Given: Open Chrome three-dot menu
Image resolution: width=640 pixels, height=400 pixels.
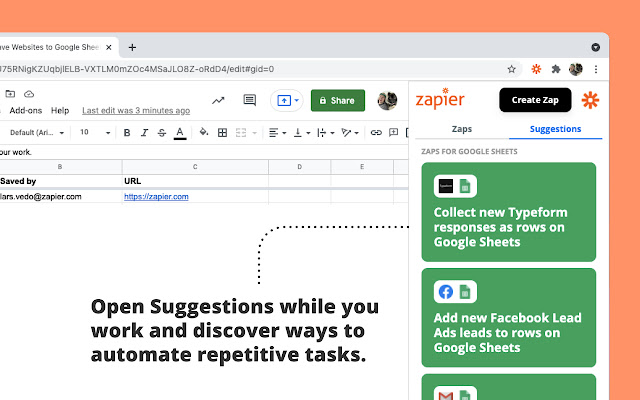Looking at the screenshot, I should [596, 69].
